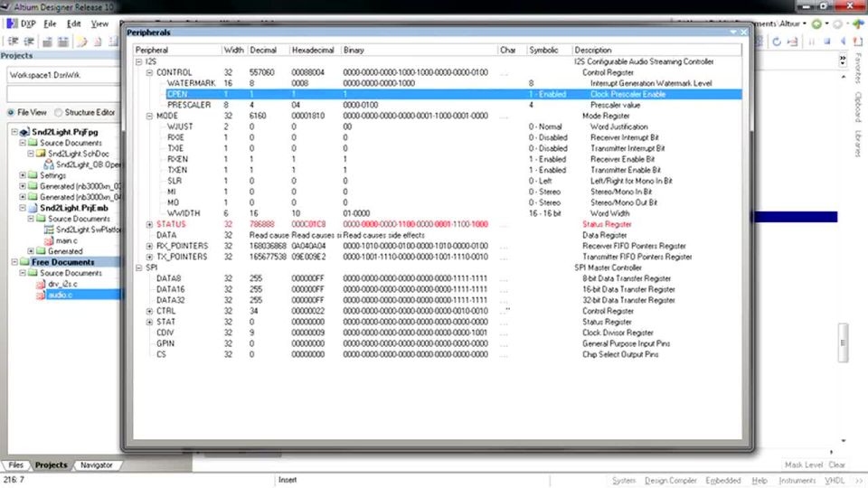Select audio.c in the Projects tree
The width and height of the screenshot is (868, 488).
tap(61, 295)
